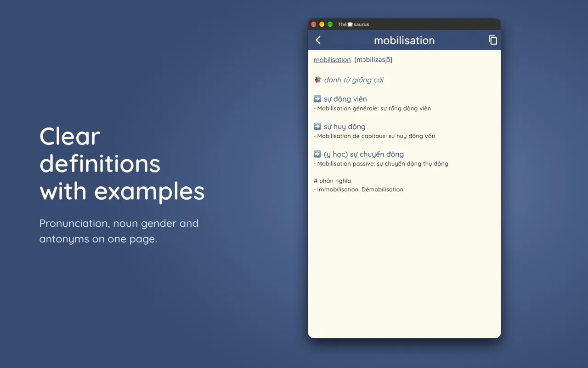
Task: Click the arrow icon beside sự huy động
Action: click(x=317, y=126)
